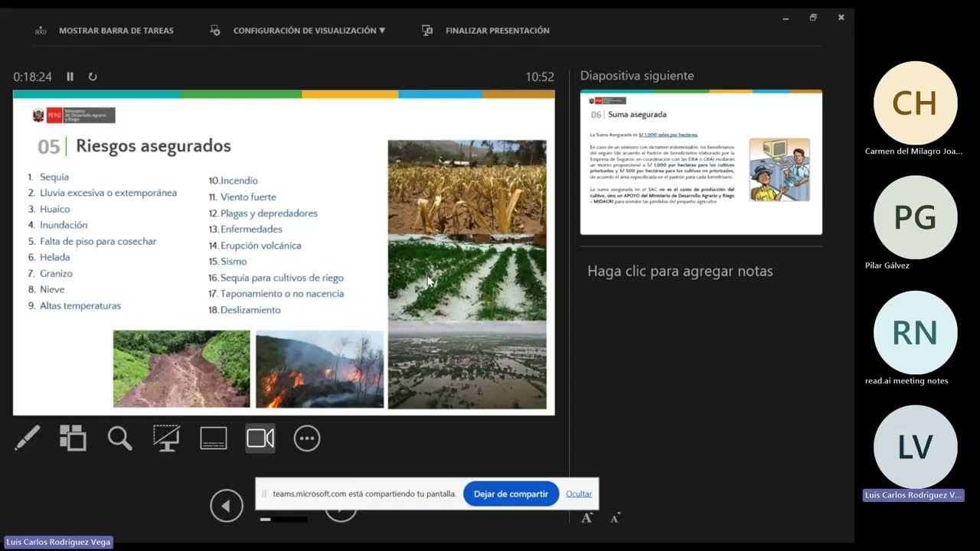This screenshot has width=980, height=551.
Task: Click list item Sismo
Action: (234, 261)
